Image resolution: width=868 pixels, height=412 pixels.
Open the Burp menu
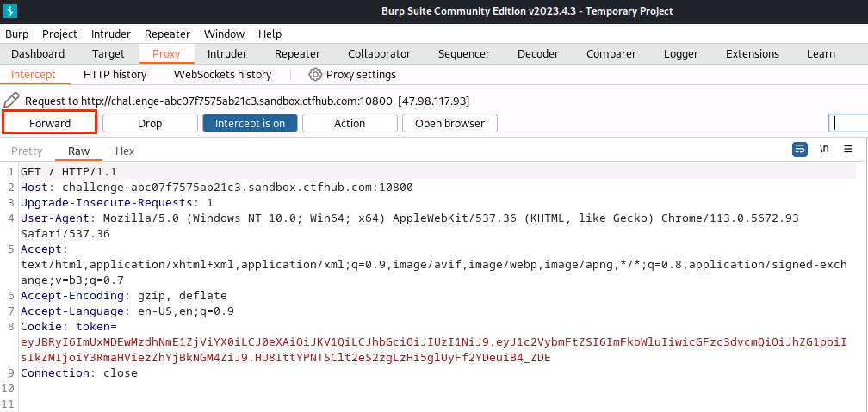(16, 34)
